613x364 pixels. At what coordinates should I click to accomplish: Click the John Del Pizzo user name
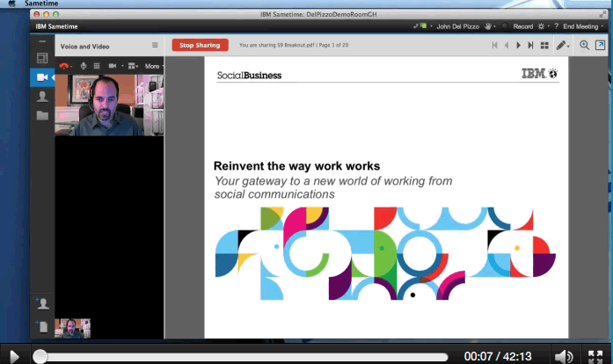458,26
